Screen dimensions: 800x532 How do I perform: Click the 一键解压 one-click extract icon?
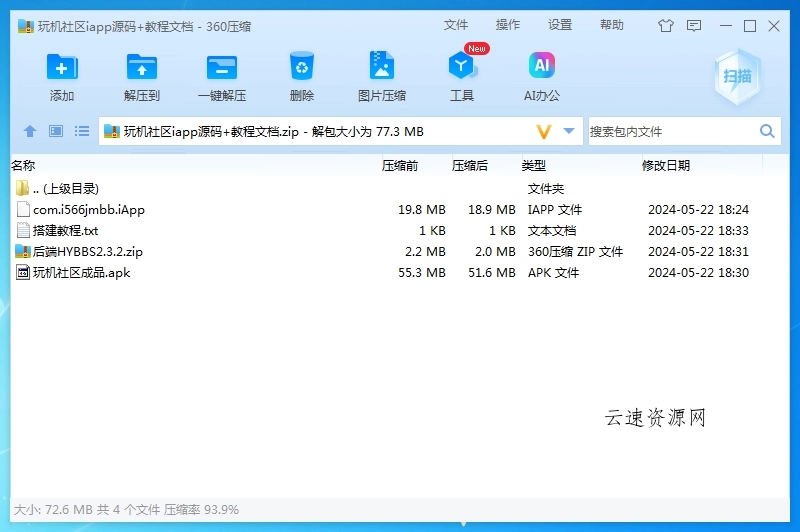(222, 67)
